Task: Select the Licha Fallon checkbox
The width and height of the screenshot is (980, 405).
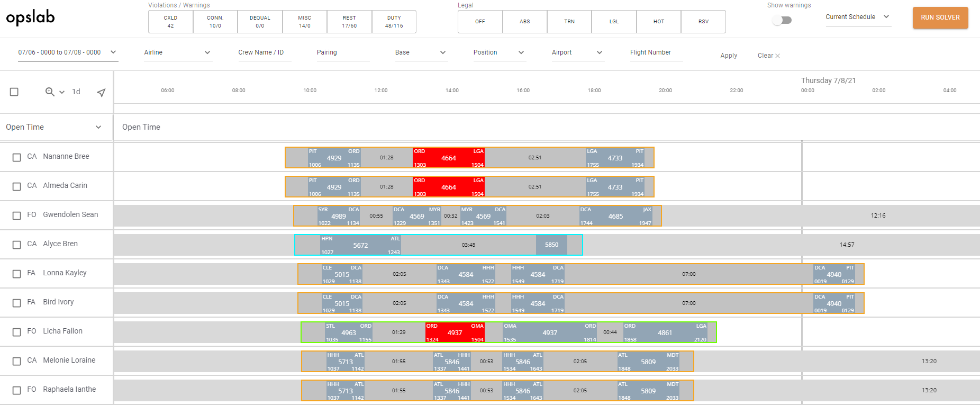Action: [17, 332]
